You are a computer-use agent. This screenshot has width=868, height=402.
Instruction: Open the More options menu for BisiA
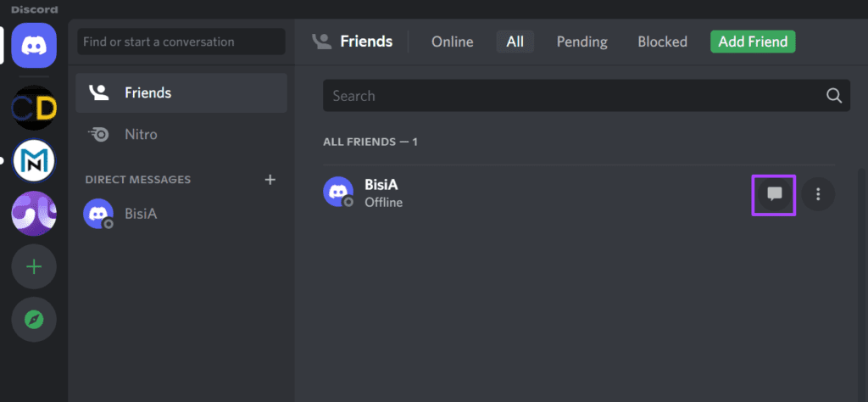pyautogui.click(x=818, y=194)
